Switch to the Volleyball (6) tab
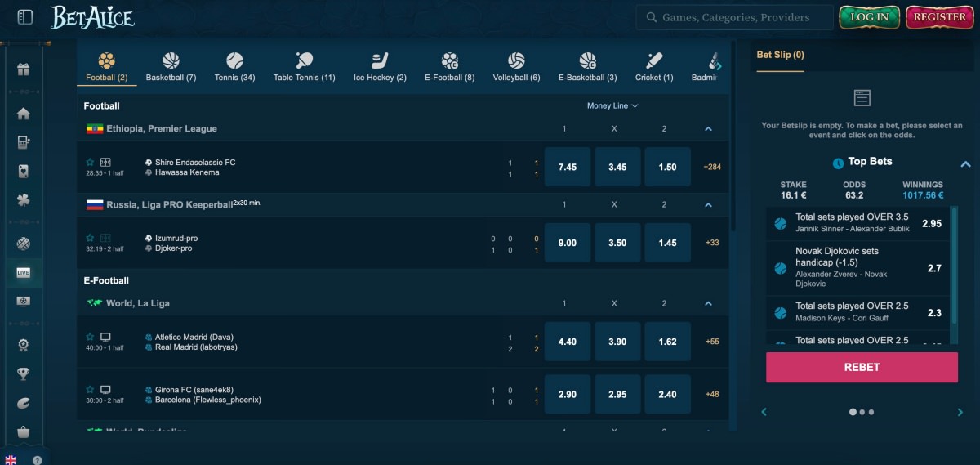This screenshot has width=980, height=465. [516, 67]
